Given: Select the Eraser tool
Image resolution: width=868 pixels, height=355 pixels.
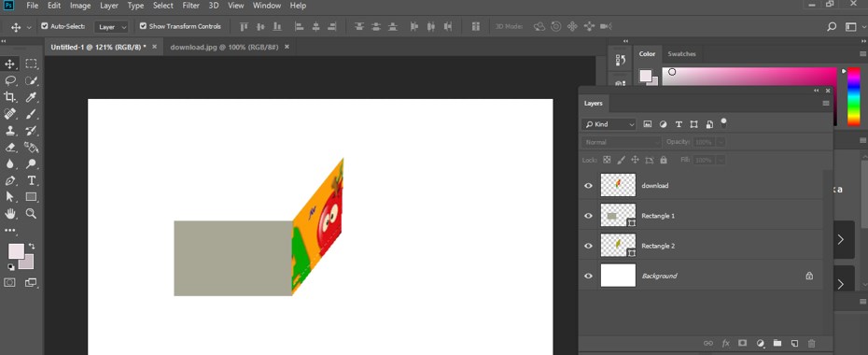Looking at the screenshot, I should pos(10,148).
